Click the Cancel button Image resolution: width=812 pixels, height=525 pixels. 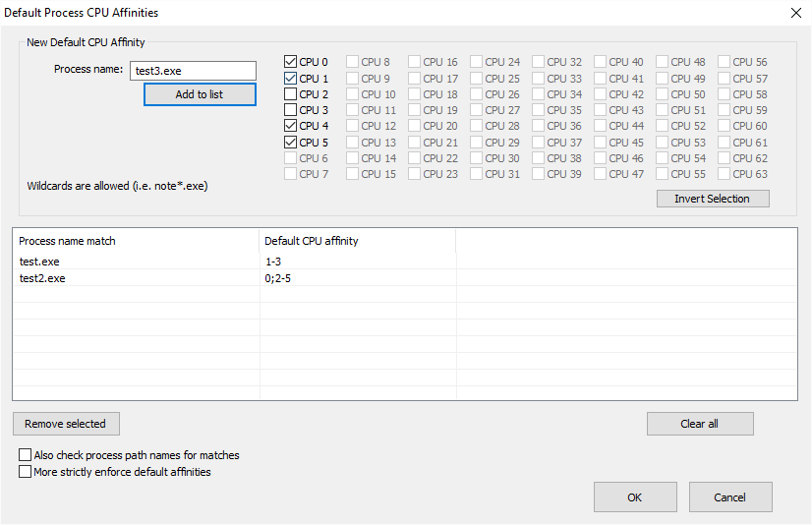730,497
